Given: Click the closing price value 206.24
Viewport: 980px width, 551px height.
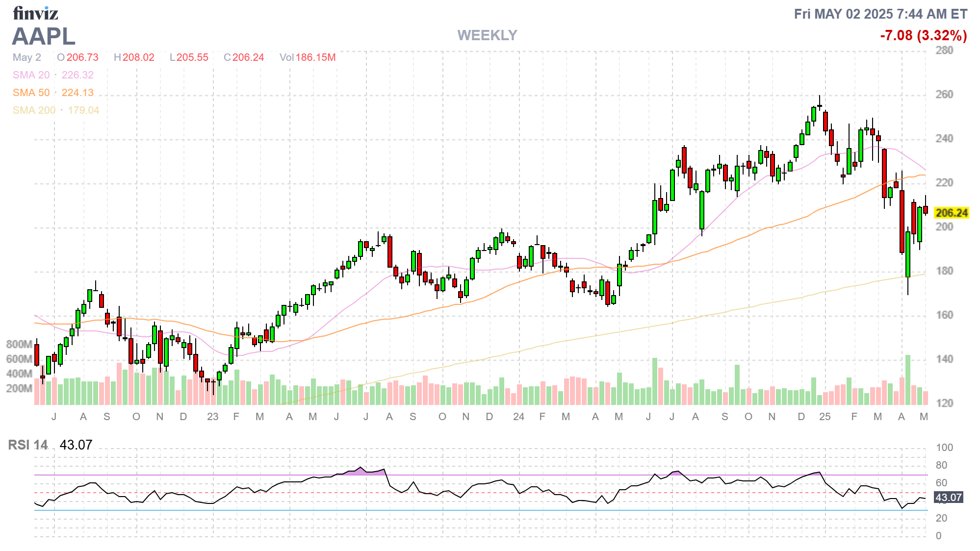Looking at the screenshot, I should [x=248, y=57].
